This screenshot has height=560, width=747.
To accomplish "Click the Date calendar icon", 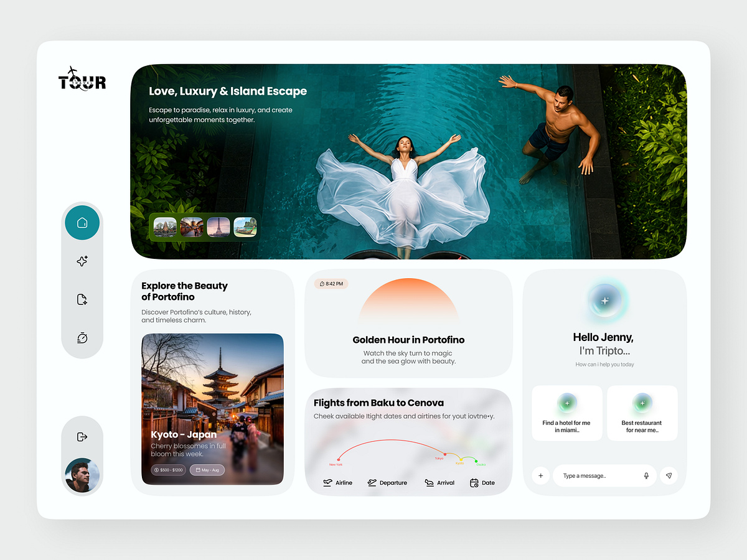I will pos(474,483).
